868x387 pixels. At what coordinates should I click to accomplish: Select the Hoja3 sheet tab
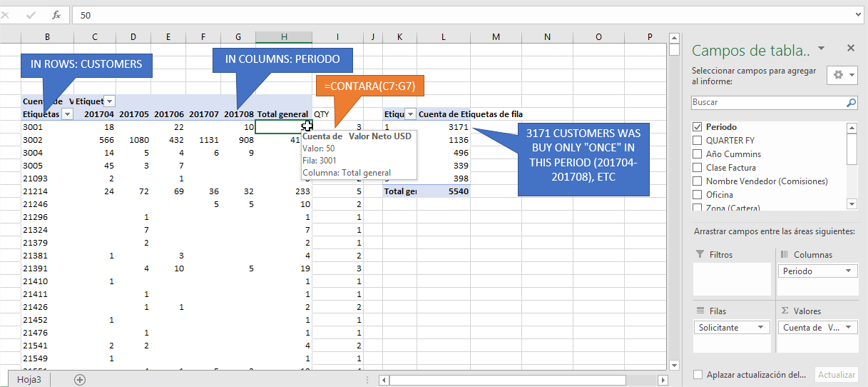pyautogui.click(x=29, y=379)
